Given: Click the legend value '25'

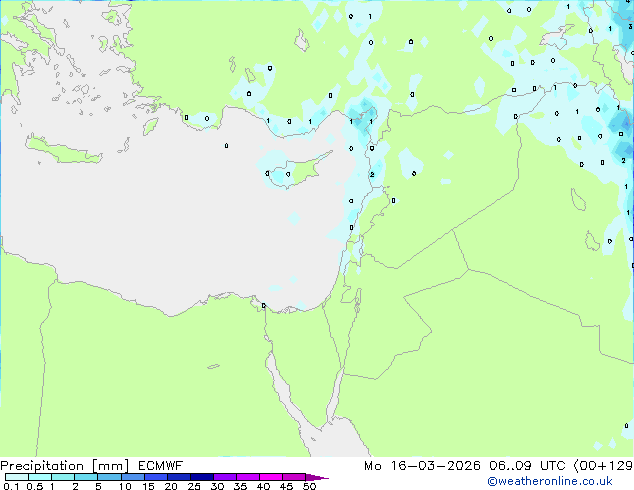Looking at the screenshot, I should click(x=194, y=486).
